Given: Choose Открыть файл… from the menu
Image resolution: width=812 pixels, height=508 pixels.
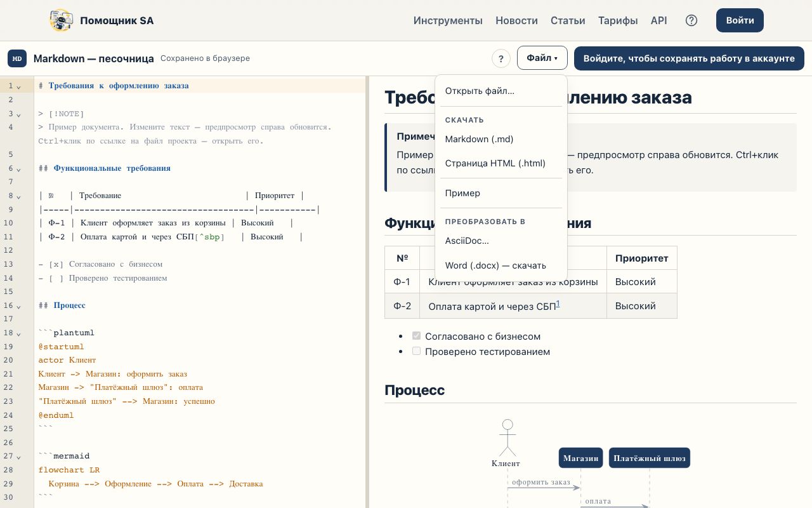Looking at the screenshot, I should click(x=501, y=91).
